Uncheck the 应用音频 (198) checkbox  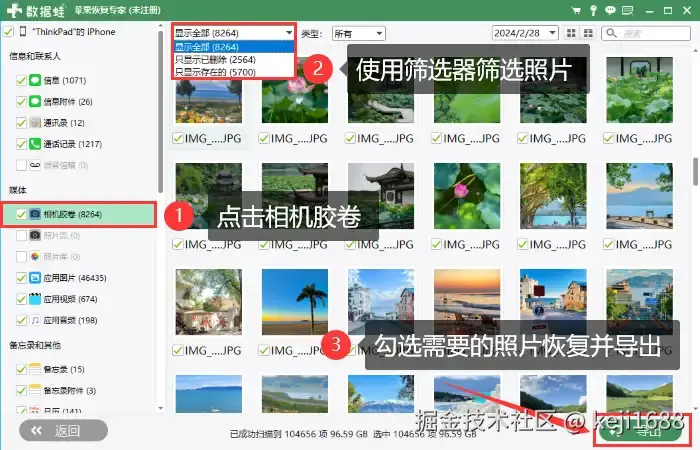(21, 320)
